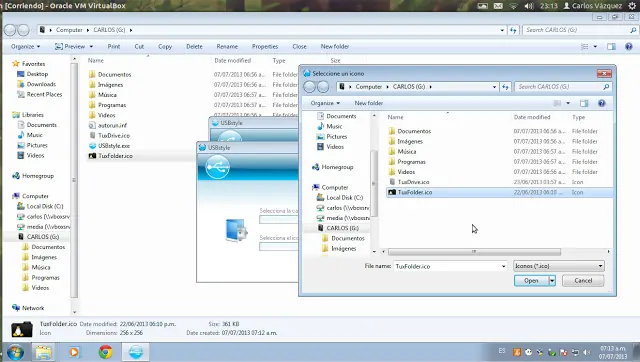Select Pictures library in the dialog navigation pane
640x362 pixels.
click(336, 136)
